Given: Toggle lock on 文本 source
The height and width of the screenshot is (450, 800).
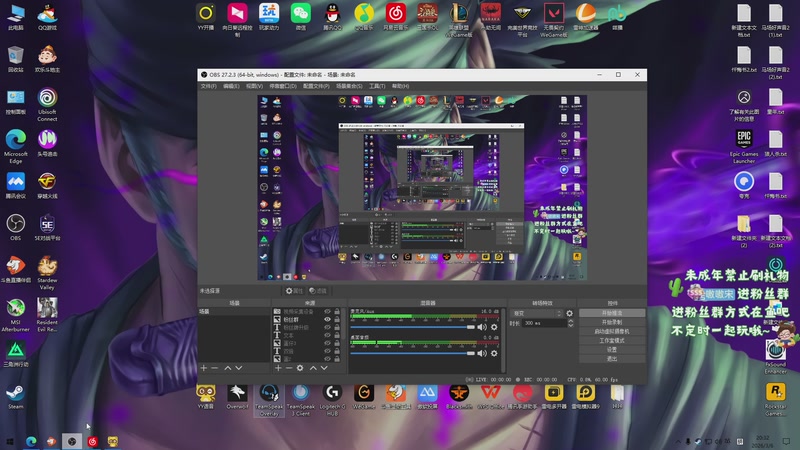Looking at the screenshot, I should (337, 336).
